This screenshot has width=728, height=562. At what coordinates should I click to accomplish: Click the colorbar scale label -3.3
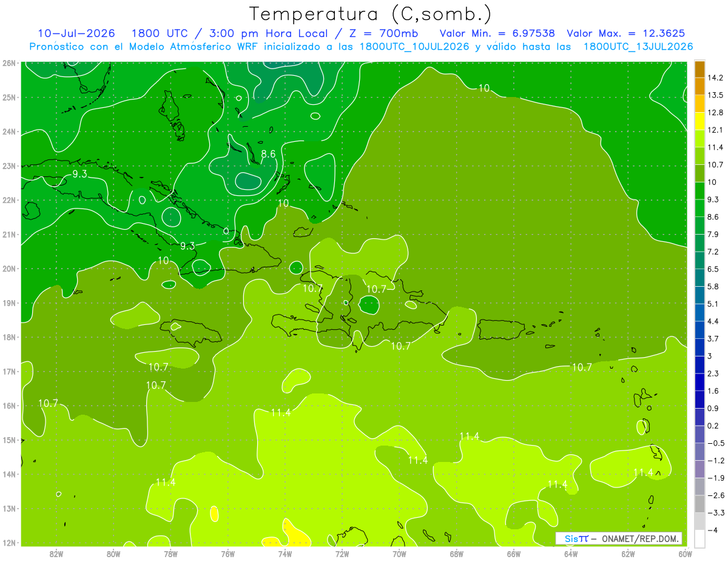pyautogui.click(x=716, y=512)
